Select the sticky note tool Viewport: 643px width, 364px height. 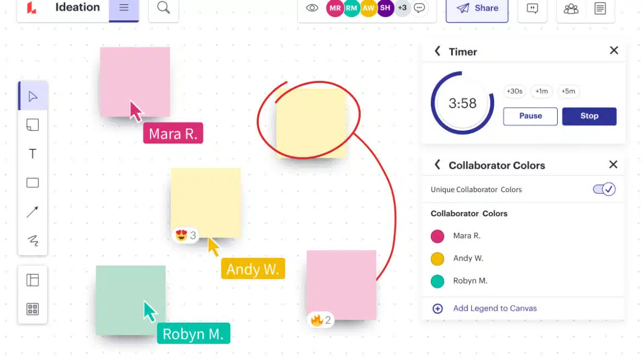tap(33, 125)
